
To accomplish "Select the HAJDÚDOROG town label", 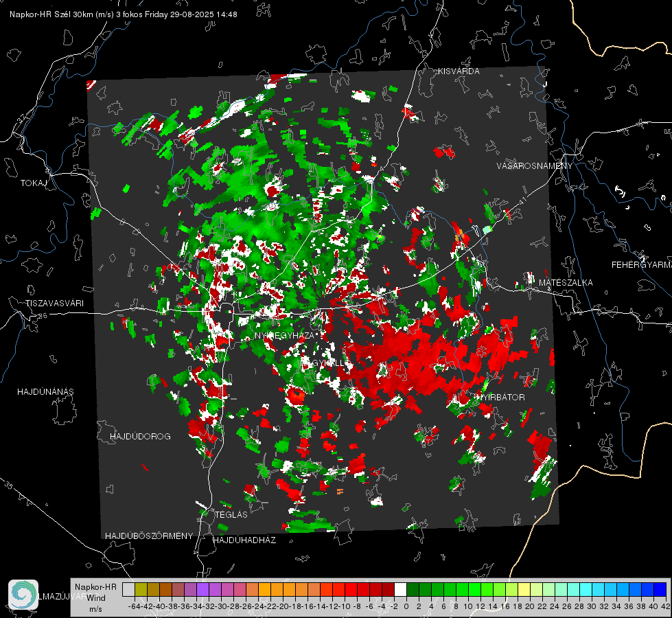I will click(140, 437).
